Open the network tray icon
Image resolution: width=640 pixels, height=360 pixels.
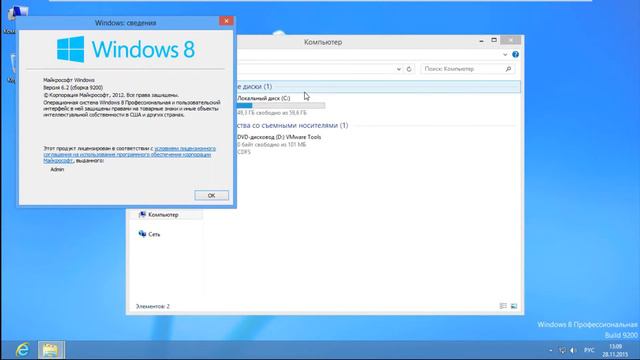pyautogui.click(x=562, y=350)
